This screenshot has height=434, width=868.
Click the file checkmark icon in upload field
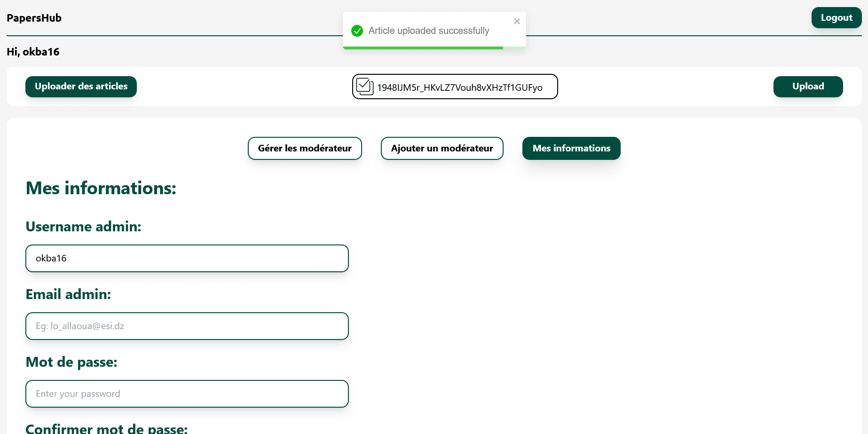click(365, 87)
